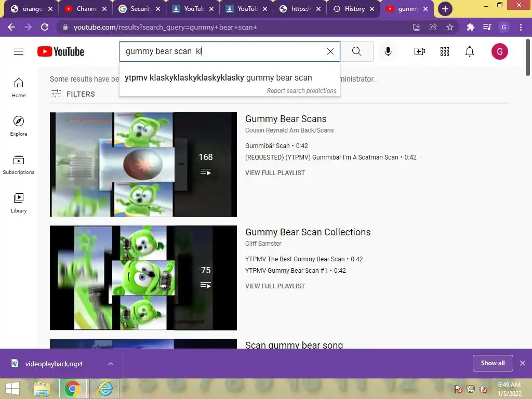Open the Windows Start button
Screen dimensions: 532x399
[x=12, y=389]
